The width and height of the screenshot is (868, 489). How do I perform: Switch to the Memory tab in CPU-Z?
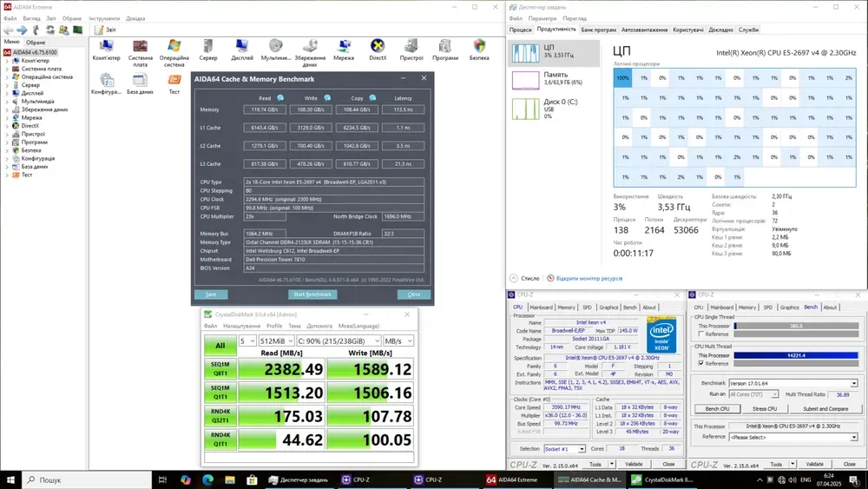(x=566, y=307)
